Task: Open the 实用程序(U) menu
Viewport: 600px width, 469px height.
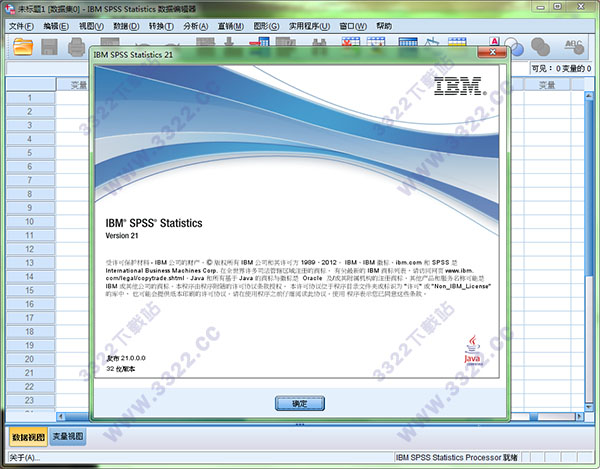Action: click(x=309, y=26)
